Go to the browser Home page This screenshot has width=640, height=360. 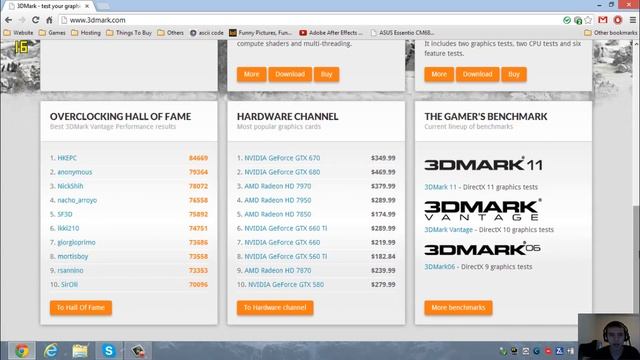click(49, 20)
